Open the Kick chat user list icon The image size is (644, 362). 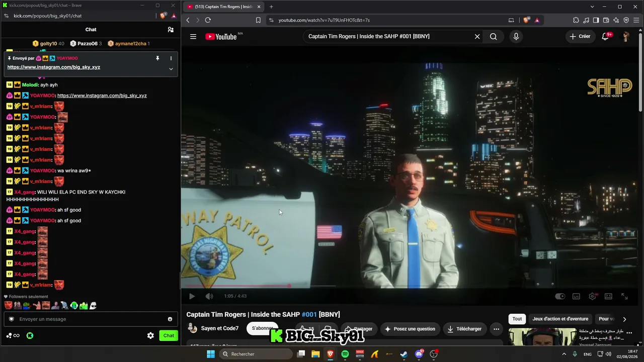tap(171, 30)
